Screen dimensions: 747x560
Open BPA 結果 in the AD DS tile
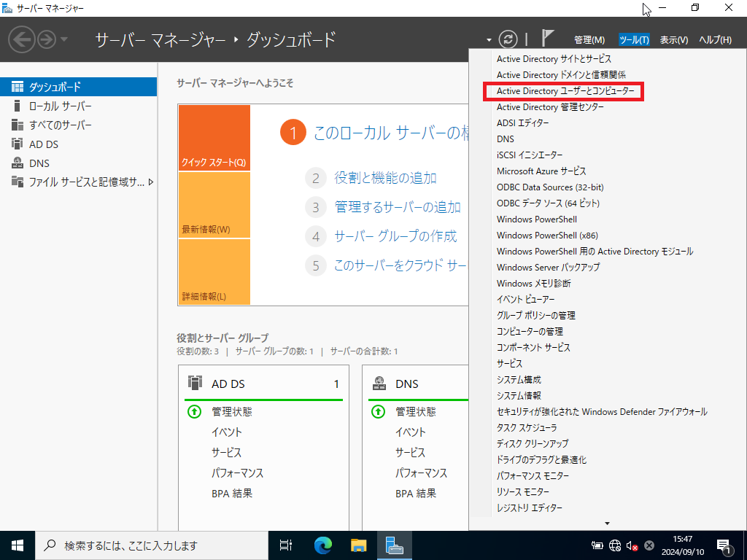pyautogui.click(x=232, y=494)
